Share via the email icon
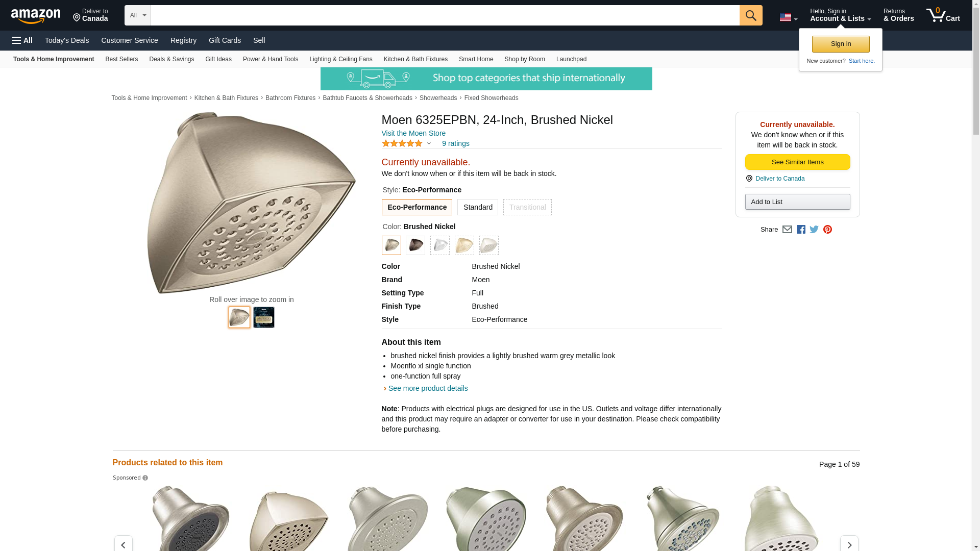980x551 pixels. (787, 230)
